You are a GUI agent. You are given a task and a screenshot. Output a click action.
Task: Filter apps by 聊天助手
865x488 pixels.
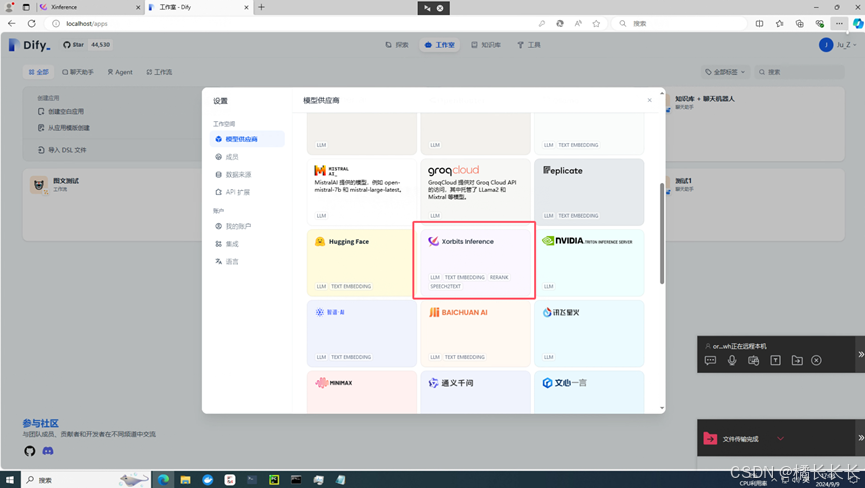(78, 72)
